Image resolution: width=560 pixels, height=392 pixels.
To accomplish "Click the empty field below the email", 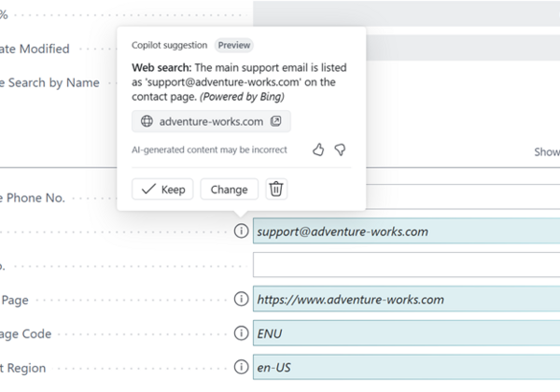I will pos(406,265).
